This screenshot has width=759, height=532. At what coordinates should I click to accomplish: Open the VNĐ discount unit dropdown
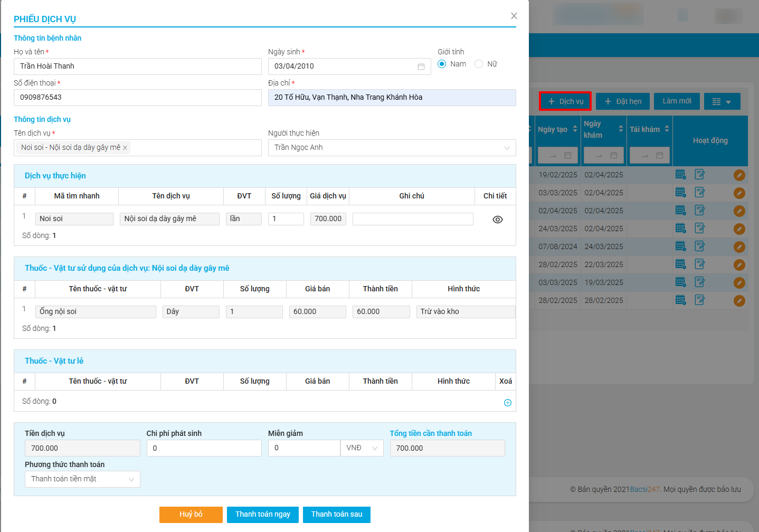(x=362, y=448)
